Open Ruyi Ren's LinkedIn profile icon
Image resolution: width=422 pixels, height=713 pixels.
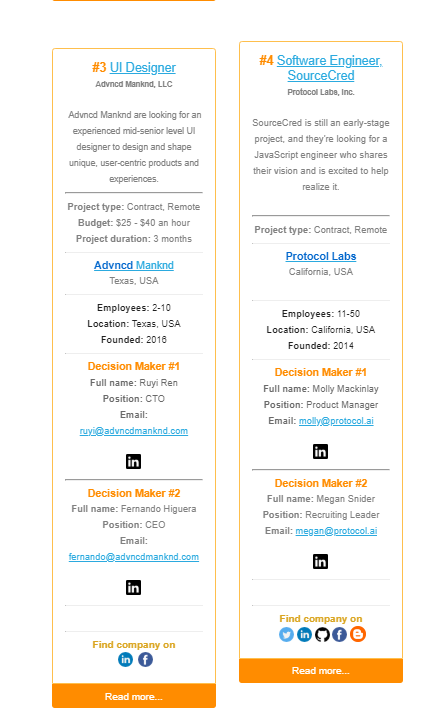coord(133,462)
